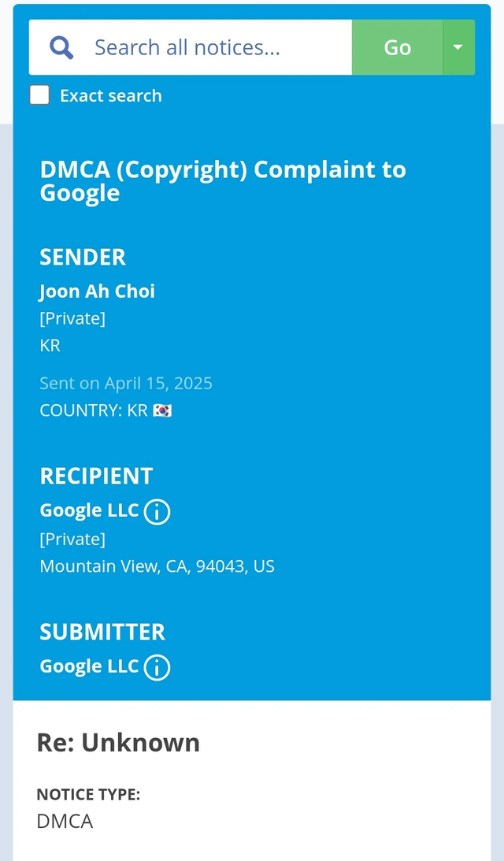Show info icon next to recipient Google LLC

(x=157, y=512)
